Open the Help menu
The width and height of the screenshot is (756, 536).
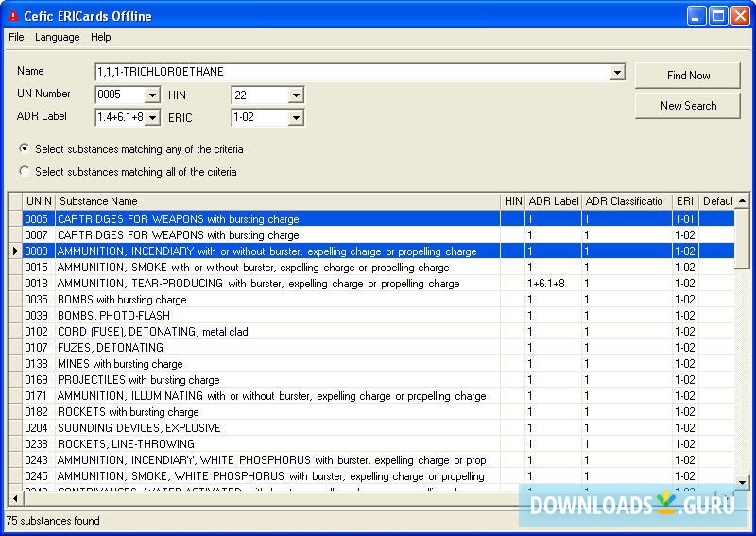[100, 37]
